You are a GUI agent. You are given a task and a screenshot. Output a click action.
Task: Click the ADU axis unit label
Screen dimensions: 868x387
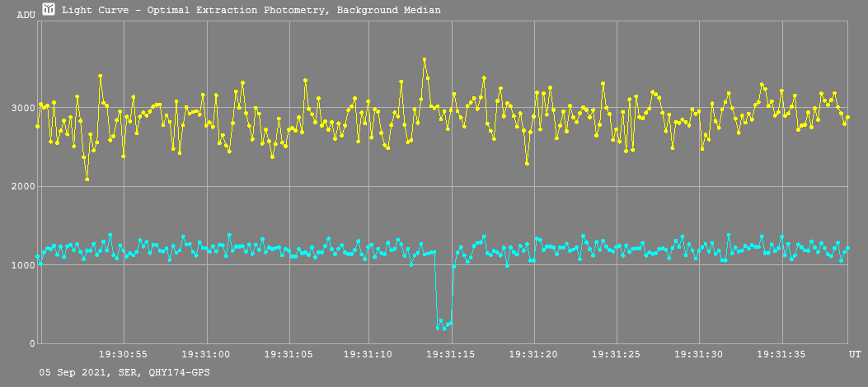point(26,16)
